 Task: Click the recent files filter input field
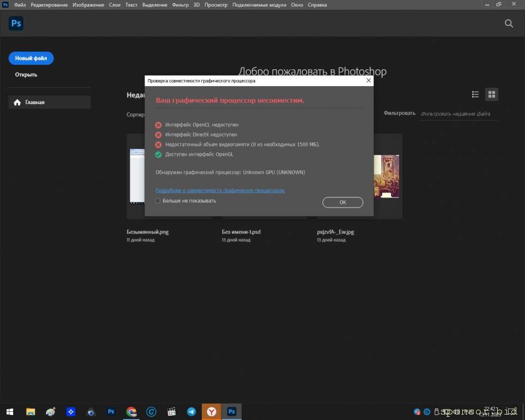click(x=458, y=113)
